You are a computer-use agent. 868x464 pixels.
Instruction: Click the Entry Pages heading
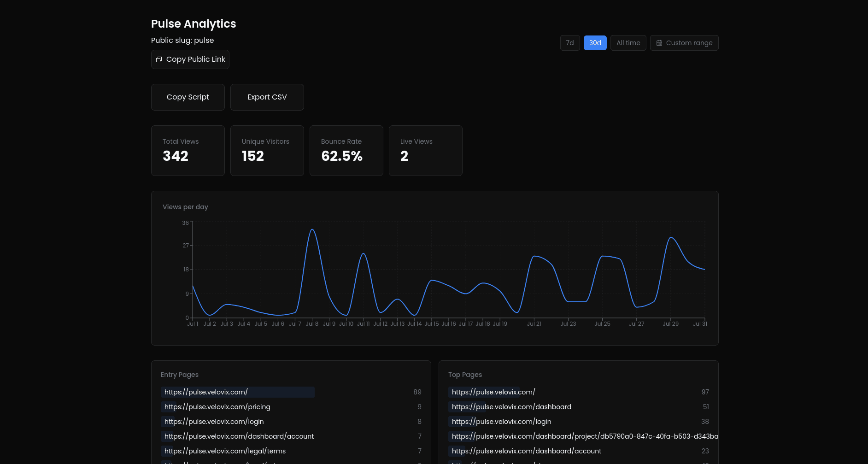(x=180, y=375)
